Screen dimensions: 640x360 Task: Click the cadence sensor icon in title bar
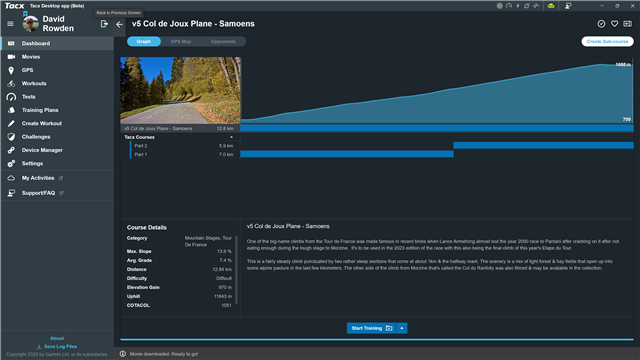(527, 6)
